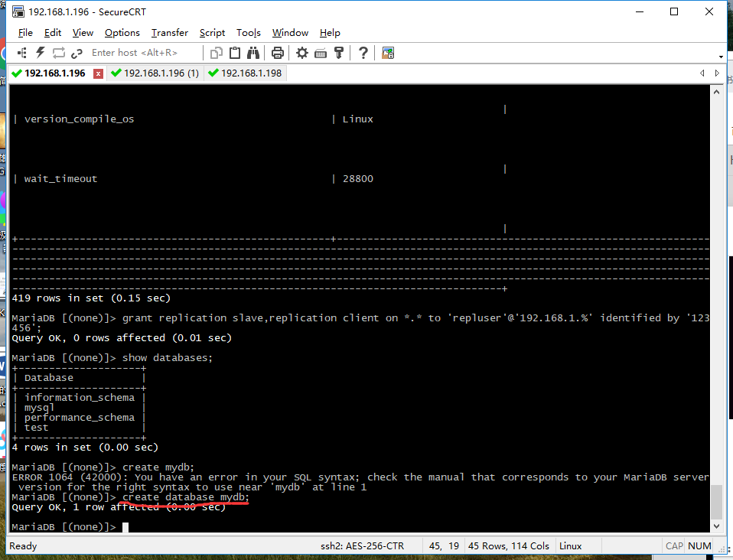Click the 'wait_timeout' variable name
Image resolution: width=733 pixels, height=560 pixels.
tap(60, 178)
